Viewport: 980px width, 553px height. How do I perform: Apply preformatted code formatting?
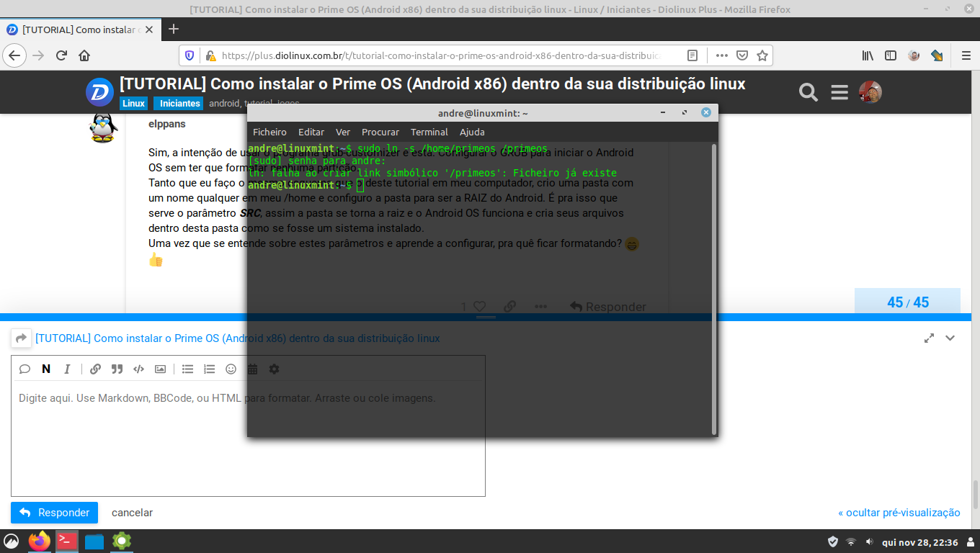138,369
